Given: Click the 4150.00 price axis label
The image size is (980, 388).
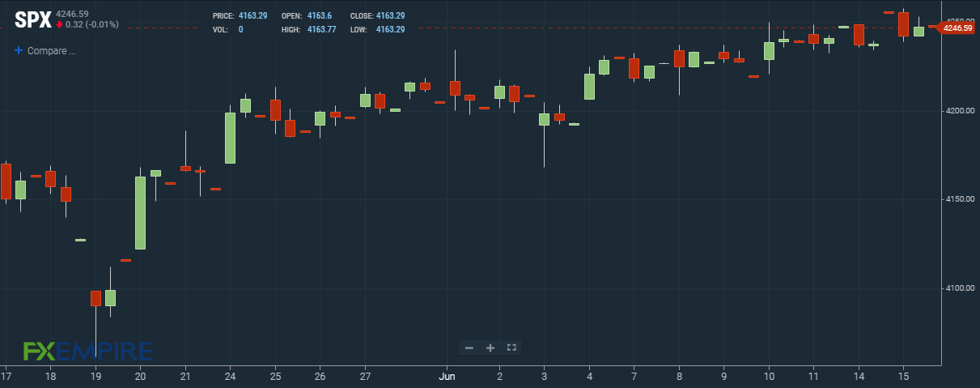Looking at the screenshot, I should [x=959, y=199].
